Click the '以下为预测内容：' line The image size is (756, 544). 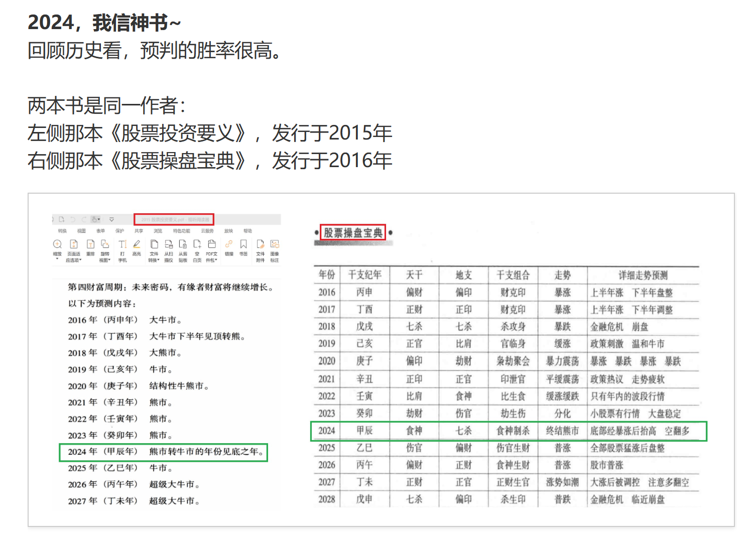tap(102, 304)
